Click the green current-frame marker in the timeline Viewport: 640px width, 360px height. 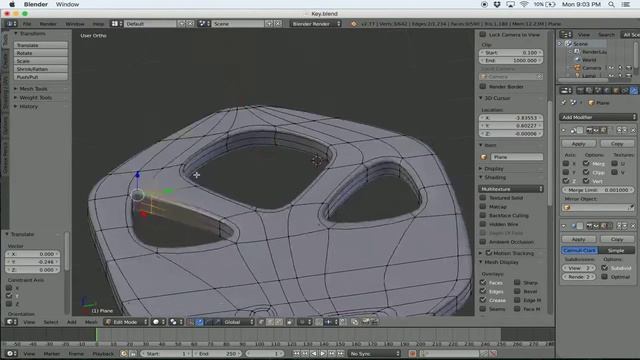click(96, 334)
